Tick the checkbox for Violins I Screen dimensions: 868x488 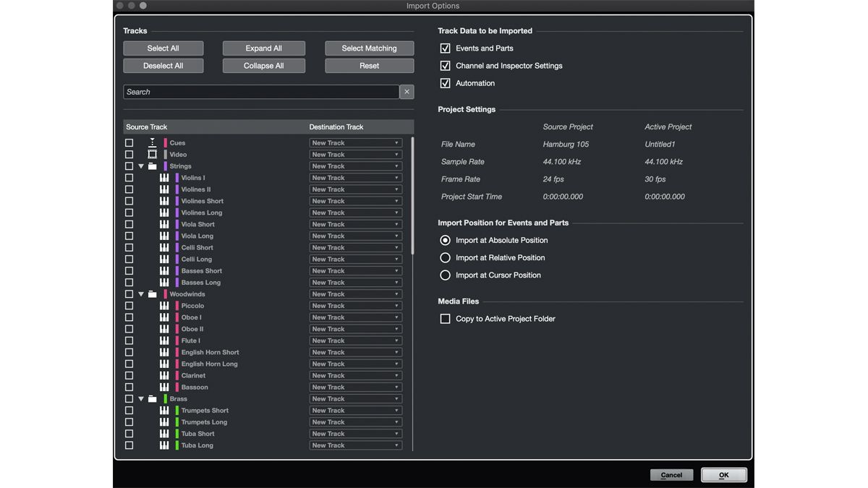pos(129,178)
